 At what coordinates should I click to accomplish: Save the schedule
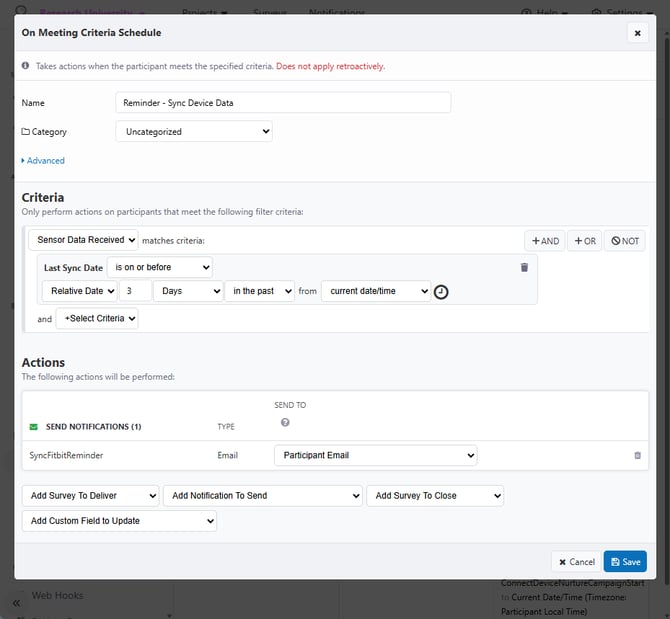pos(625,562)
